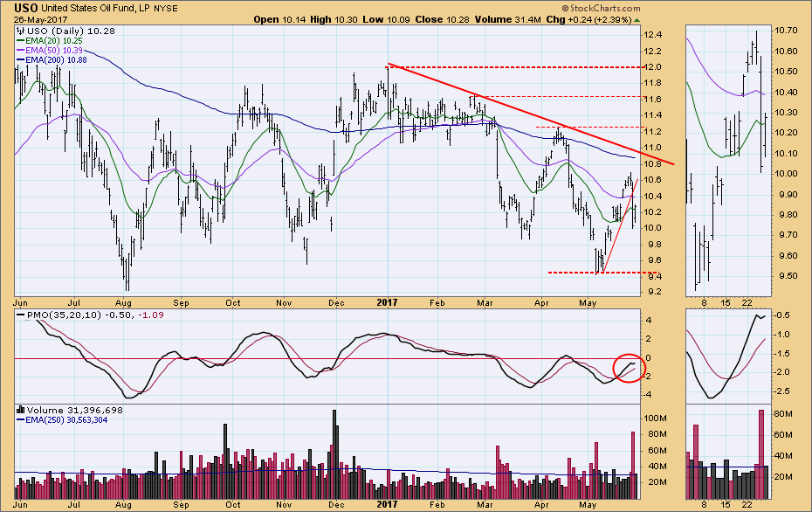Select the Low 10.09 value
The width and height of the screenshot is (812, 512).
pos(386,20)
